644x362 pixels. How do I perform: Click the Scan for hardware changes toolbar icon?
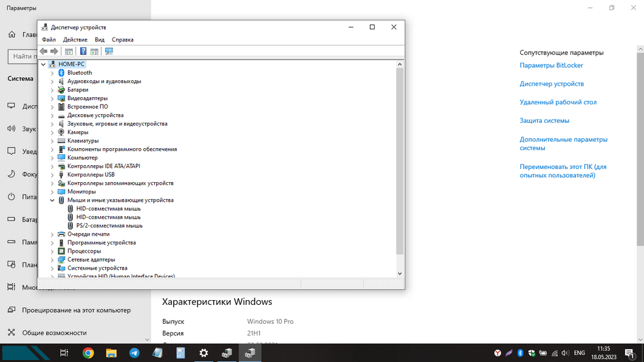(109, 52)
